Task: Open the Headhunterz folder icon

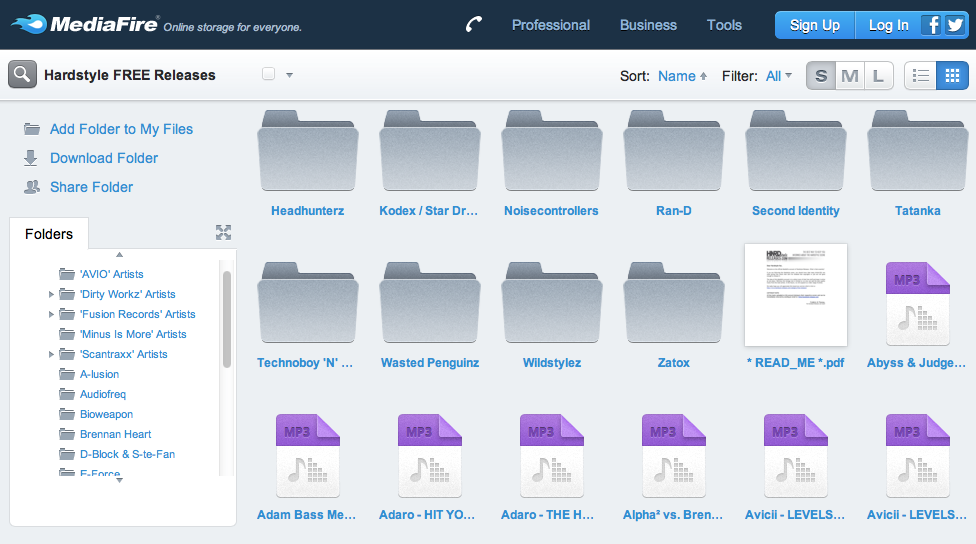Action: point(307,151)
